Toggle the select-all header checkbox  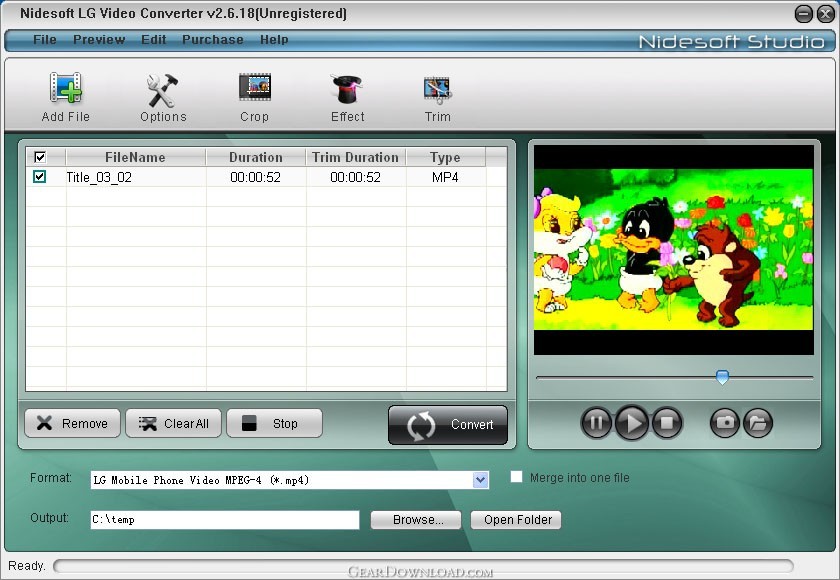40,157
